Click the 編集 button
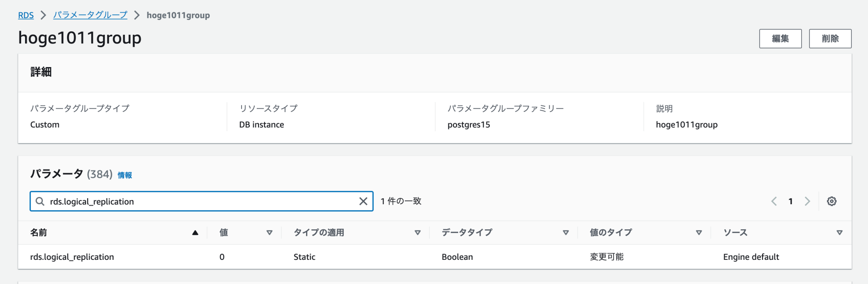The height and width of the screenshot is (284, 868). coord(780,39)
